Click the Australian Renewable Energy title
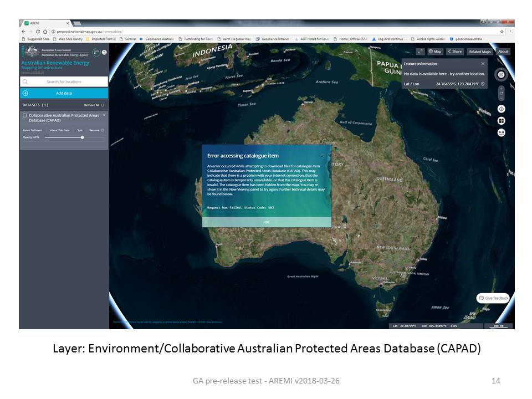 tap(55, 63)
